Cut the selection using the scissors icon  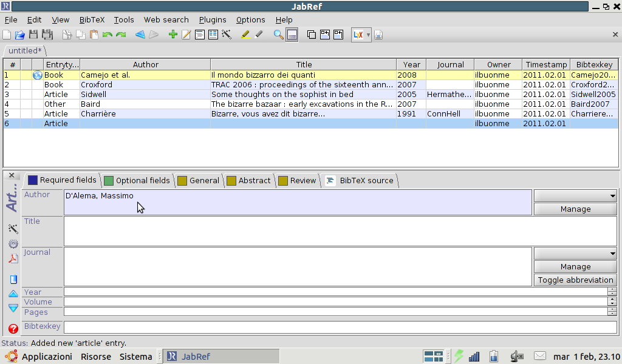click(67, 35)
